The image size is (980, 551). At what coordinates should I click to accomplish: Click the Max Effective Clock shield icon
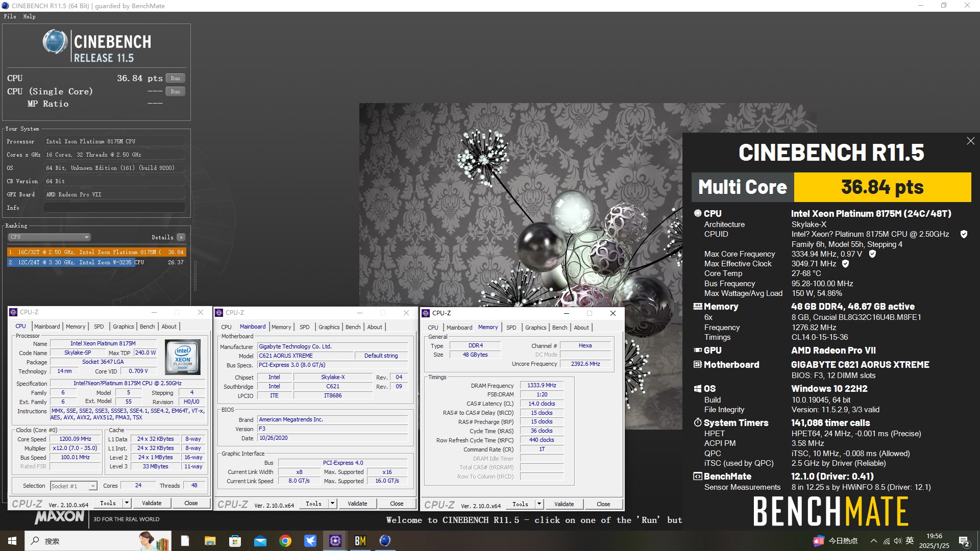[x=845, y=264]
